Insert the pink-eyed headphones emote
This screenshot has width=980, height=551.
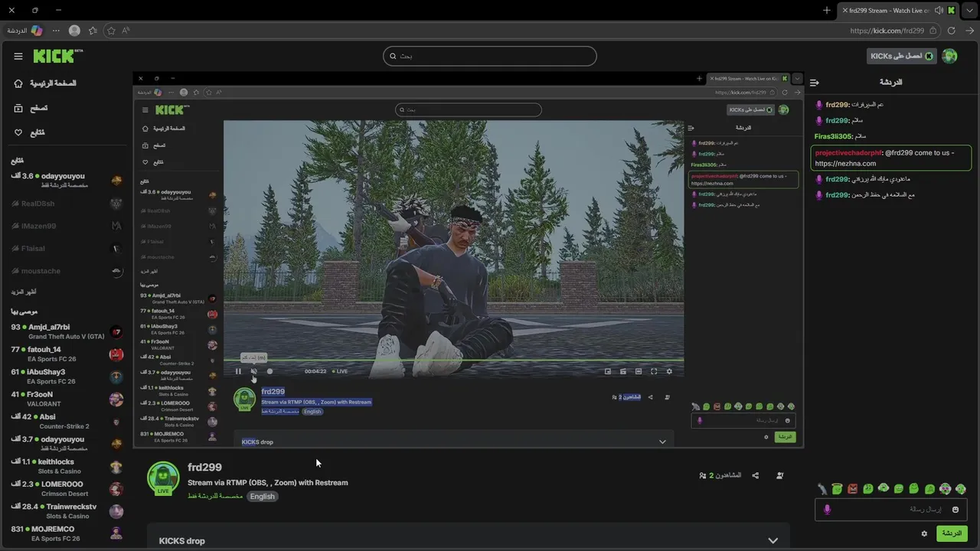(946, 488)
